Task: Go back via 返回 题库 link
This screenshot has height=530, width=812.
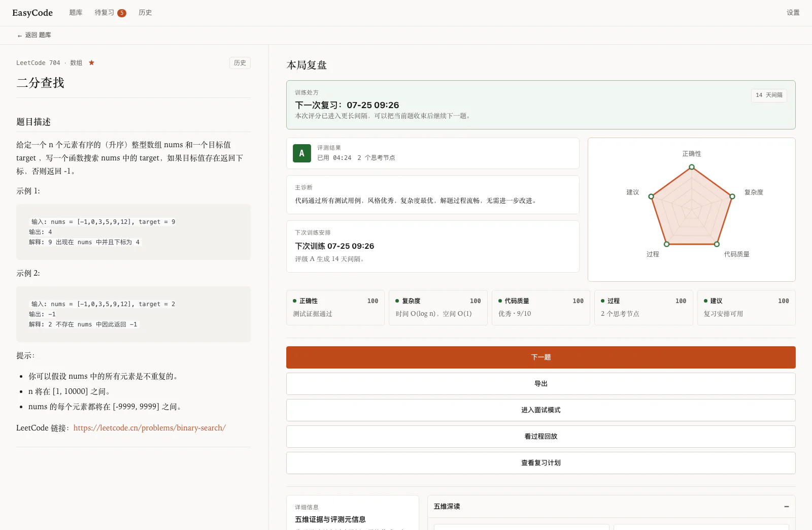Action: click(34, 35)
